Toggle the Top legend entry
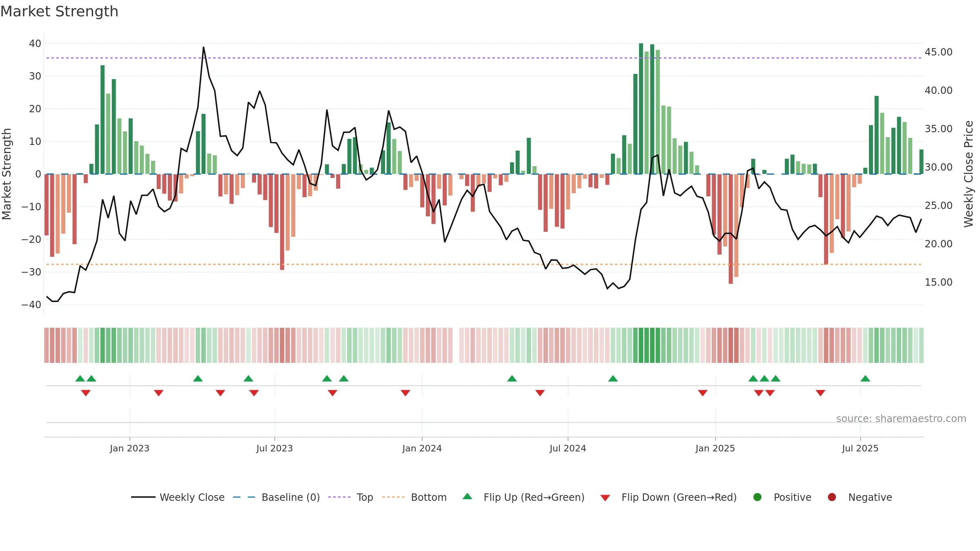Image resolution: width=980 pixels, height=551 pixels. click(351, 497)
